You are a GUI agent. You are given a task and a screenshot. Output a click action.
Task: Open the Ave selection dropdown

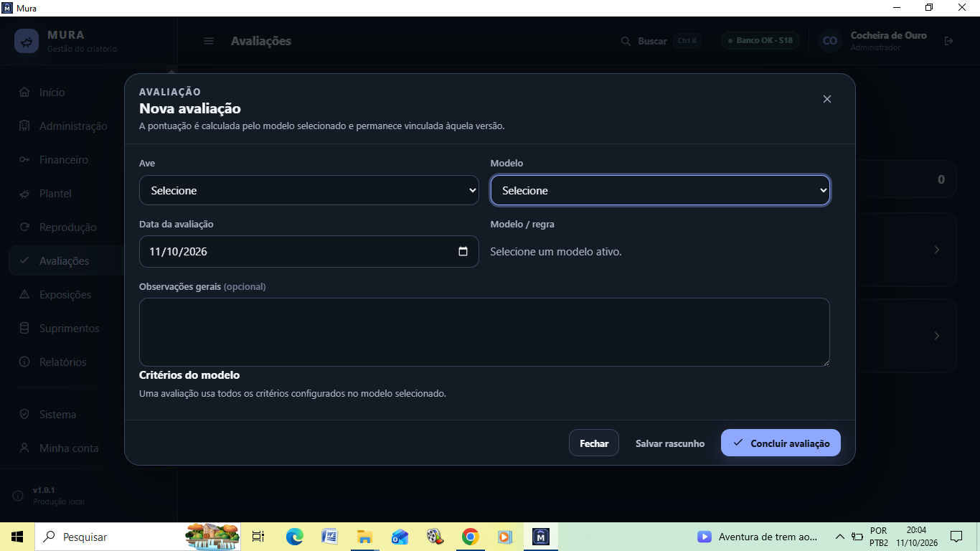309,191
